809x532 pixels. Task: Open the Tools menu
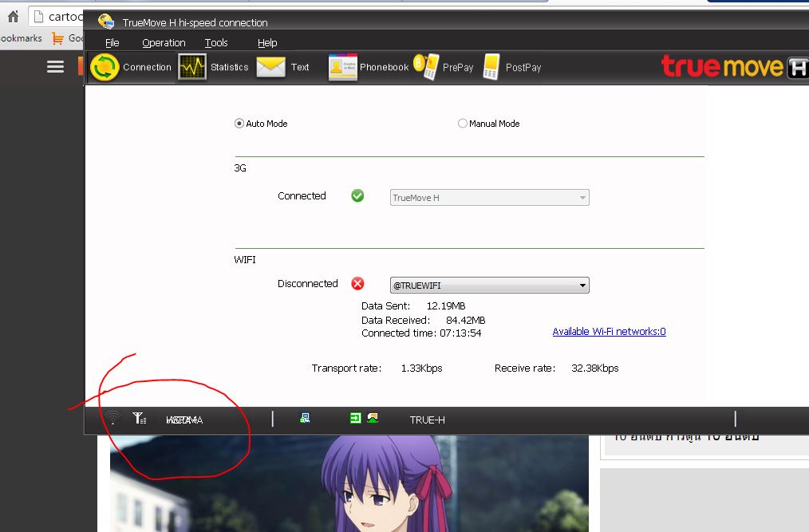pyautogui.click(x=216, y=43)
